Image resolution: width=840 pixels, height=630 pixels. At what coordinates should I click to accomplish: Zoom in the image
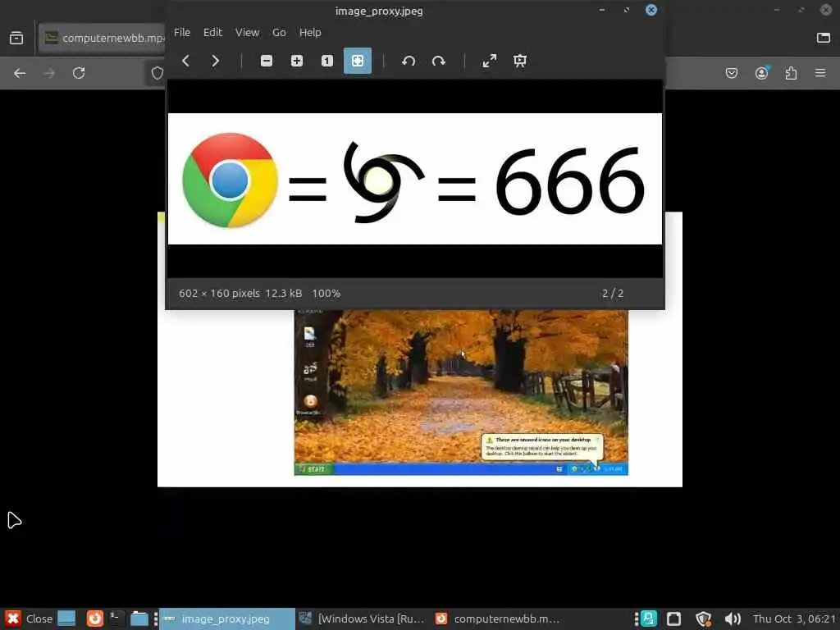(x=297, y=61)
